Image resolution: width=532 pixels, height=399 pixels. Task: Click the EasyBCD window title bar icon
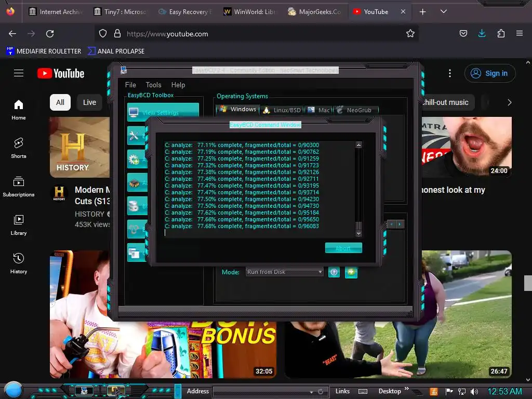point(124,70)
